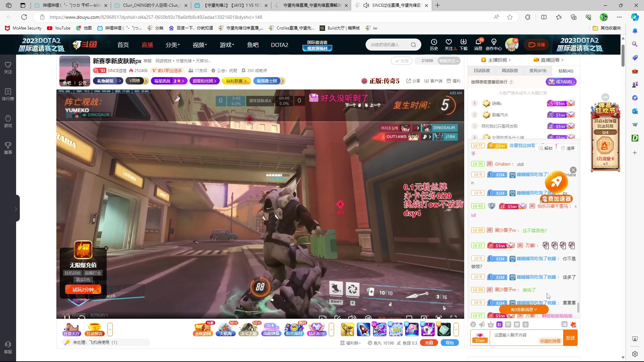The image size is (644, 362).
Task: Open 排行榜 ranking in left sidebar
Action: coord(8,94)
